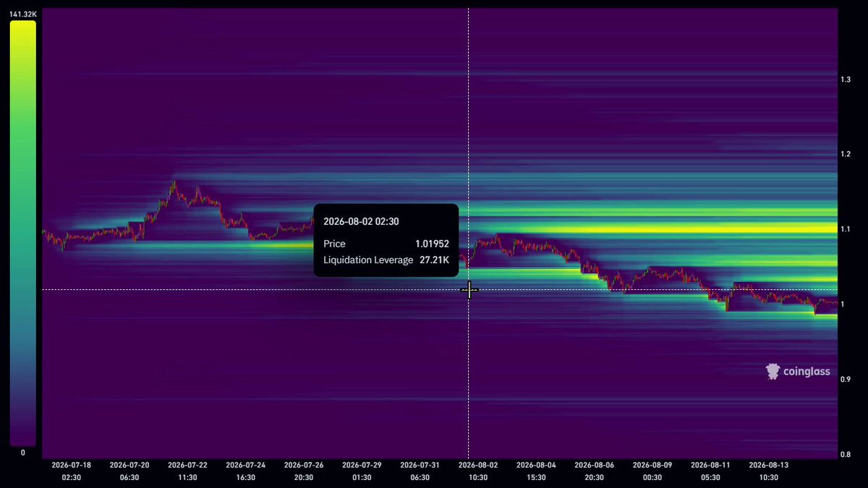Select the 2026-08-02 10:30 date label
The width and height of the screenshot is (868, 488).
478,471
